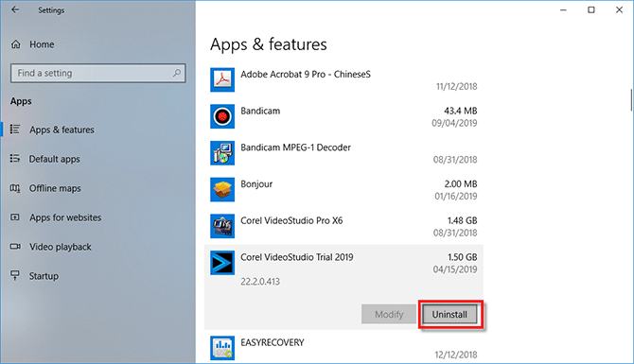The width and height of the screenshot is (634, 364).
Task: Maximize the Settings window
Action: click(x=591, y=9)
